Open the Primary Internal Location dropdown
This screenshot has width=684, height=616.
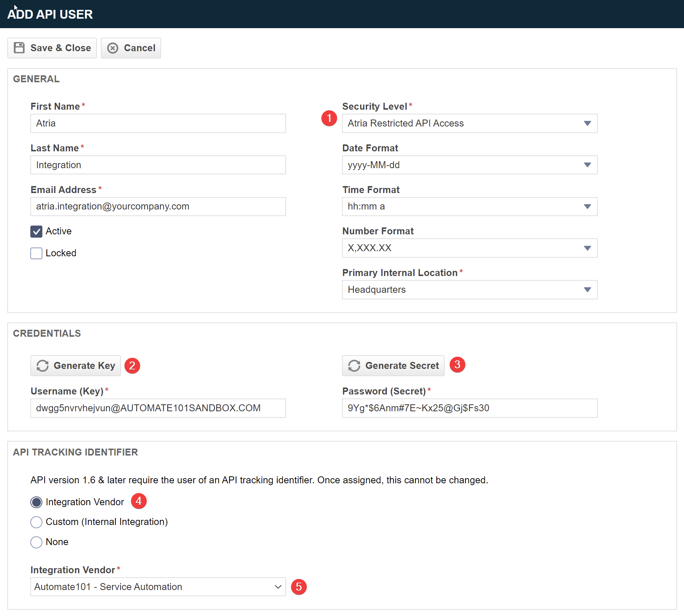tap(469, 290)
